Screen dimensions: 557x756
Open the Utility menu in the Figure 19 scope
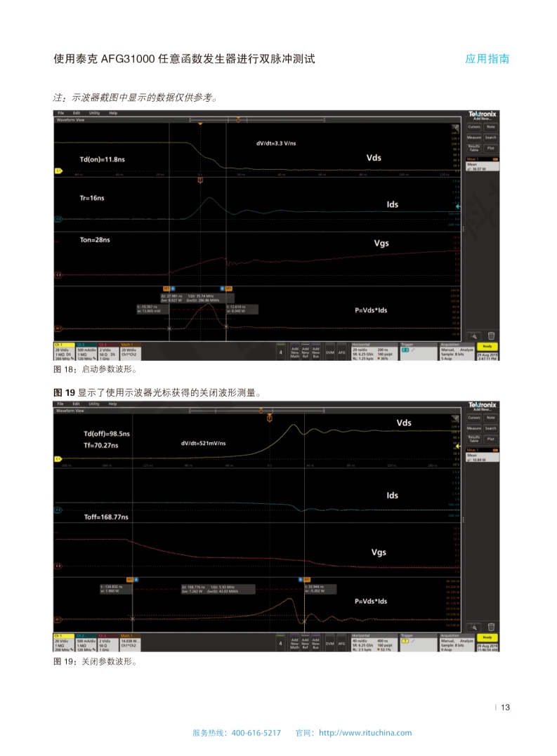(93, 404)
